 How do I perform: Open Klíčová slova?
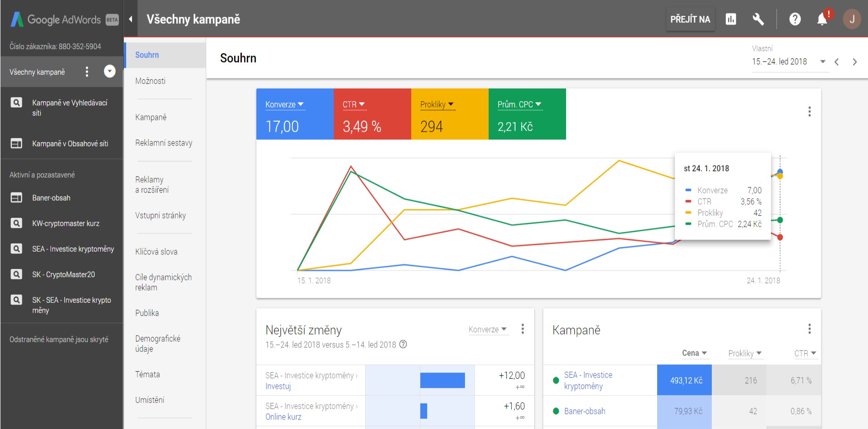[156, 252]
